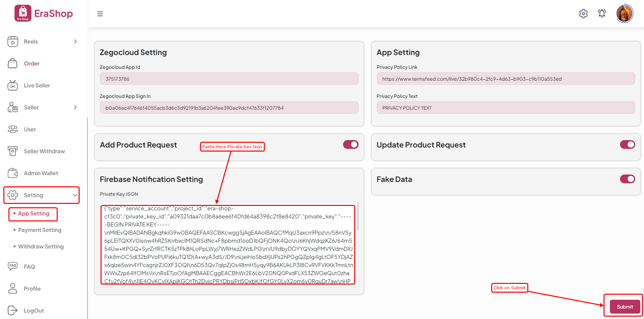
Task: Open the settings gear in top bar
Action: pyautogui.click(x=583, y=14)
